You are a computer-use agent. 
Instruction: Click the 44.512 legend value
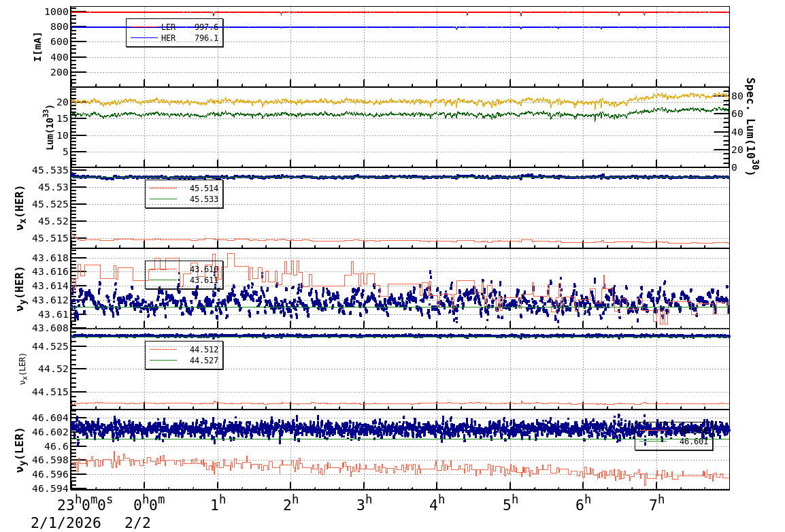pyautogui.click(x=204, y=350)
